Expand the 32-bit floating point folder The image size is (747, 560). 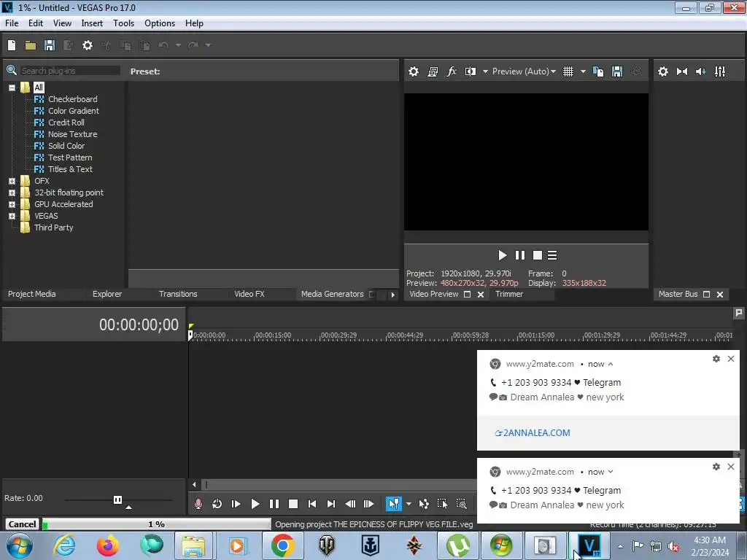tap(12, 192)
